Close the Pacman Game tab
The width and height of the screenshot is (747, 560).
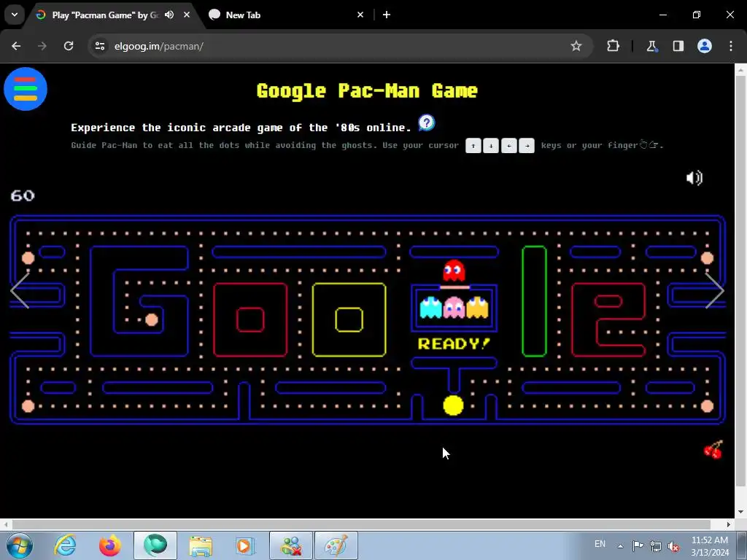tap(187, 15)
